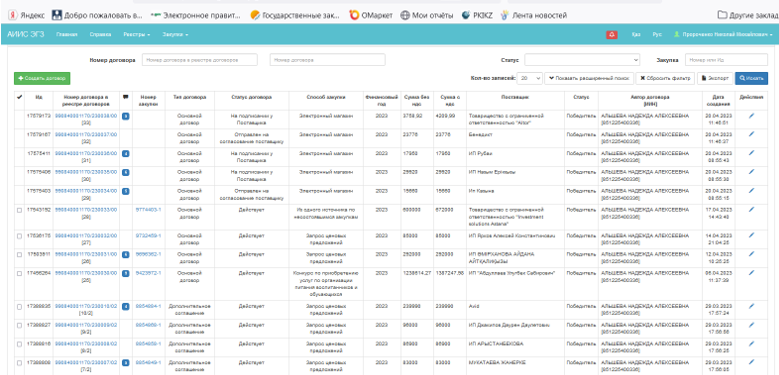
Task: Tick checkbox for contract 230032/00
Action: coord(19,236)
